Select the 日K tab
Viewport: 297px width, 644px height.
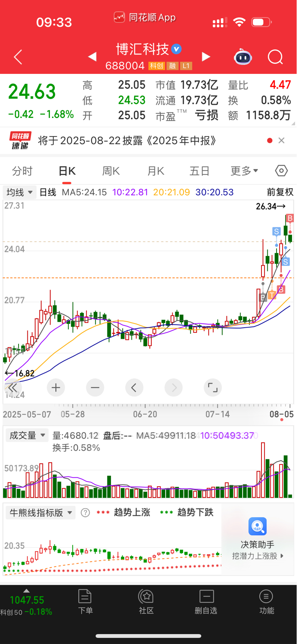click(67, 171)
